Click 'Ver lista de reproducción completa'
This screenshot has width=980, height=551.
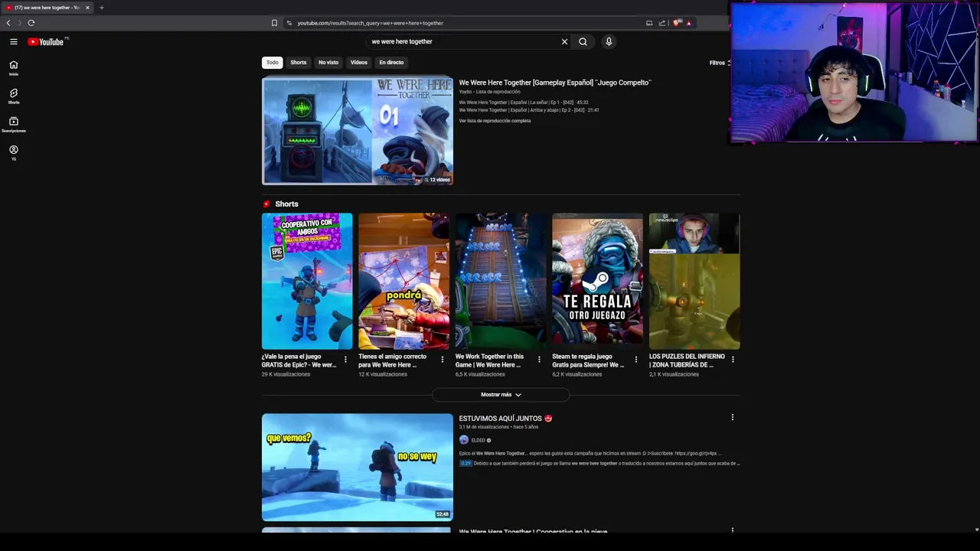tap(495, 121)
